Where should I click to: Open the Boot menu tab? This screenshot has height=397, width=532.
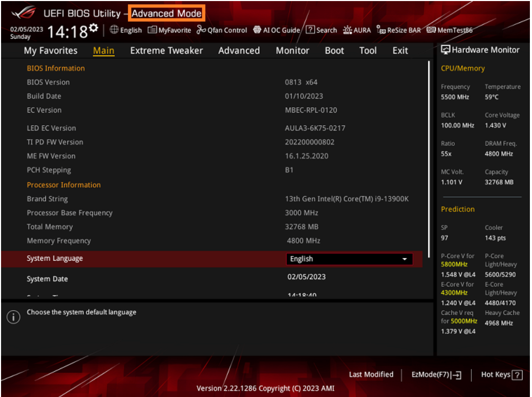point(334,50)
